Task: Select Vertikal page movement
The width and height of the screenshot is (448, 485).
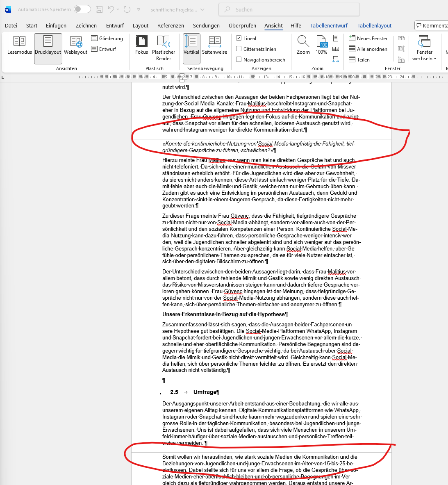Action: [x=191, y=48]
